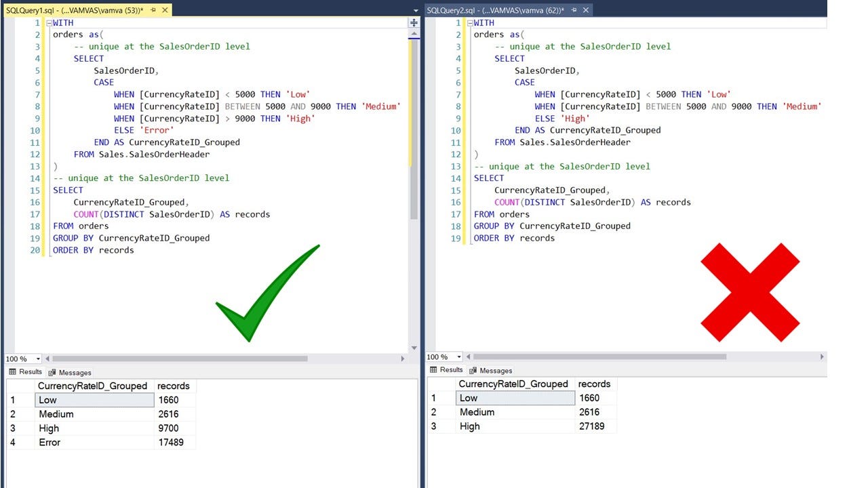
Task: Click the 'COUNT(DISTINCT SalesOrderID)' line in SQLQuery2
Action: pos(593,202)
